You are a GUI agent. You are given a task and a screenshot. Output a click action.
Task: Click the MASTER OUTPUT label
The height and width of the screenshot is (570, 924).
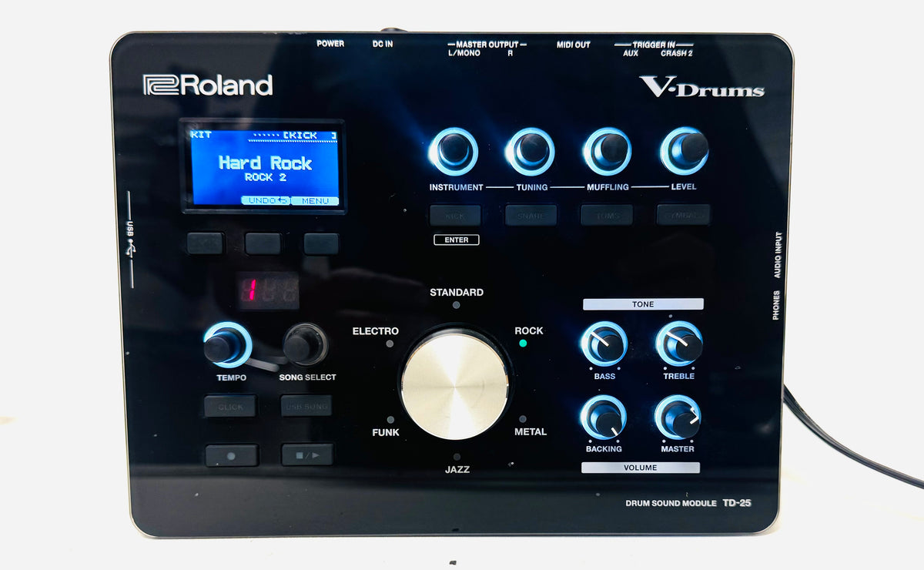pyautogui.click(x=487, y=45)
